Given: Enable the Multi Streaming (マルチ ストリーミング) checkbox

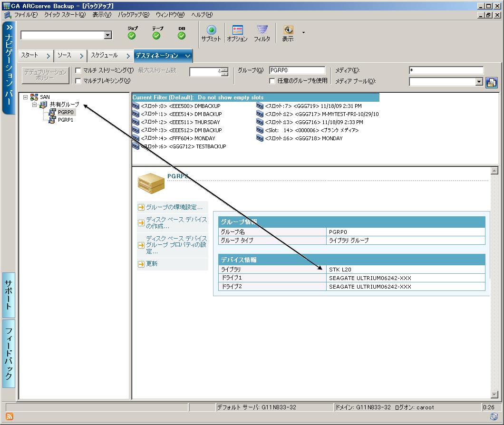Looking at the screenshot, I should click(78, 71).
